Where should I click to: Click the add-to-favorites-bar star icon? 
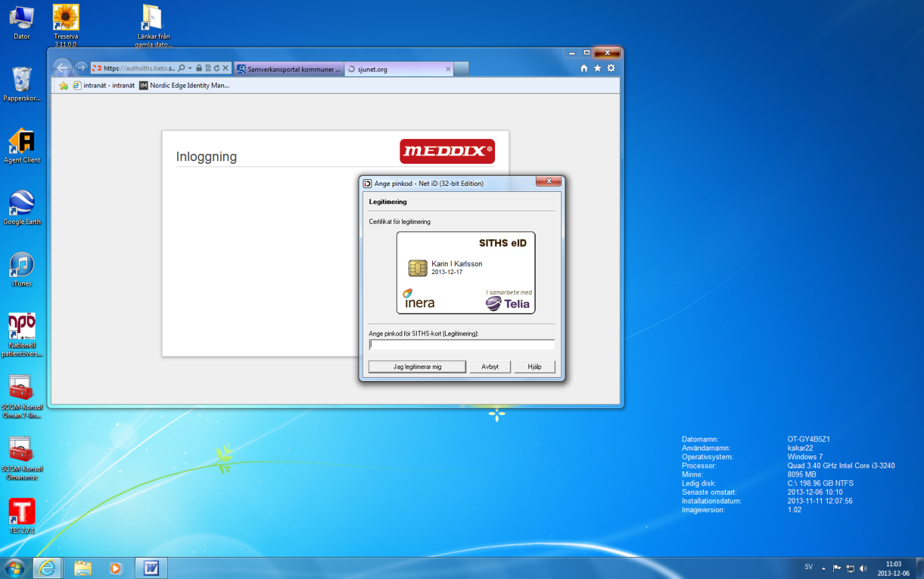pos(63,86)
